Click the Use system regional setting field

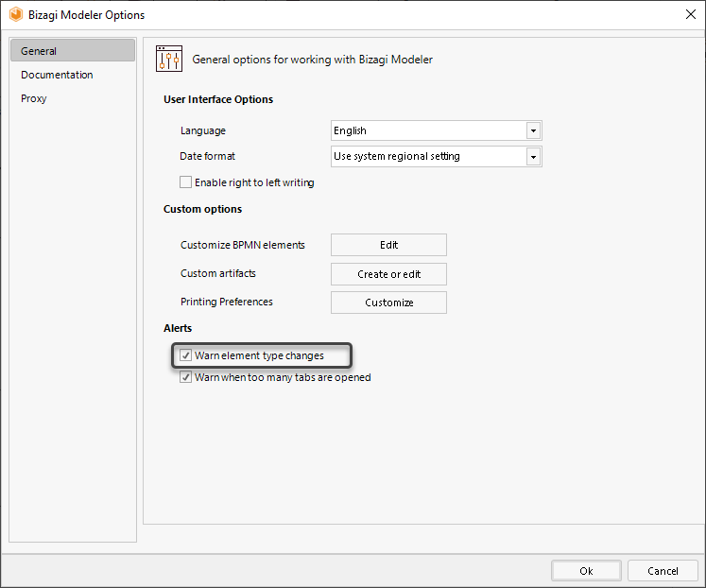coord(436,156)
